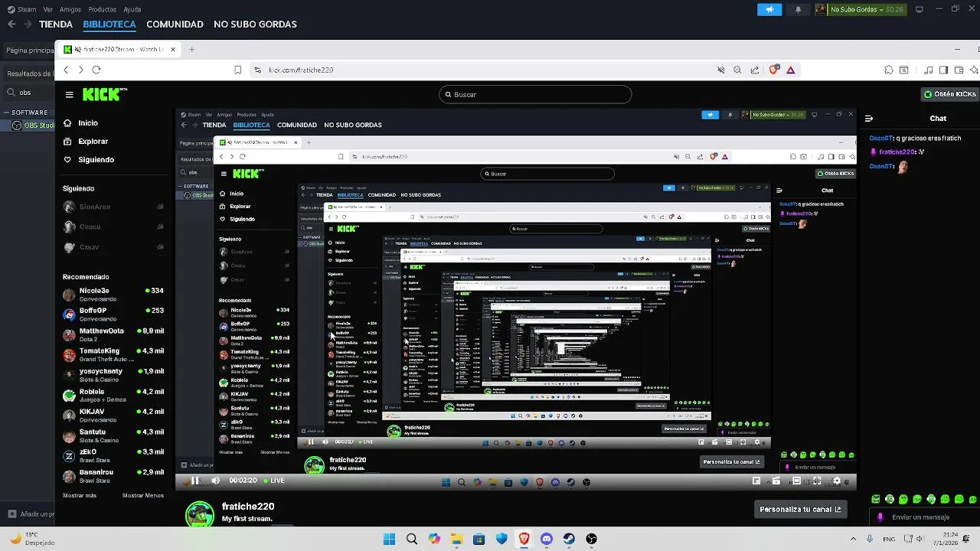Viewport: 980px width, 551px height.
Task: Open a new Brave tab with plus
Action: click(191, 49)
